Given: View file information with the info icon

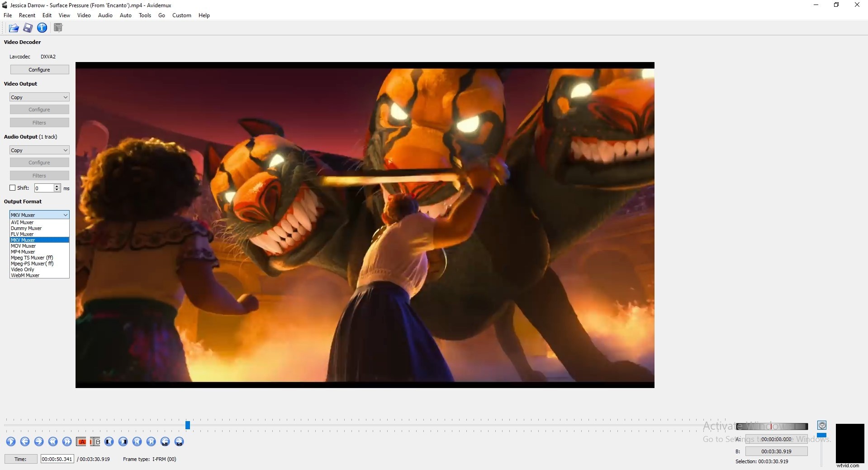Looking at the screenshot, I should pos(42,28).
